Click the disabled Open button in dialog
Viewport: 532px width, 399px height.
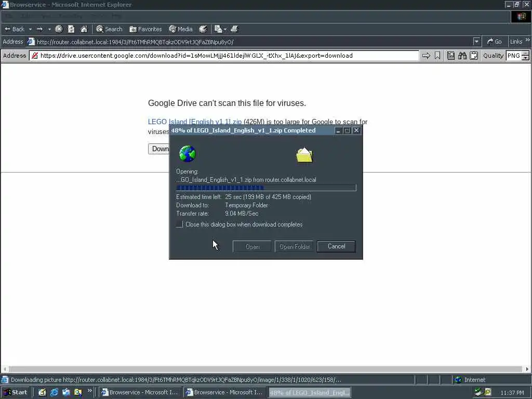click(252, 246)
